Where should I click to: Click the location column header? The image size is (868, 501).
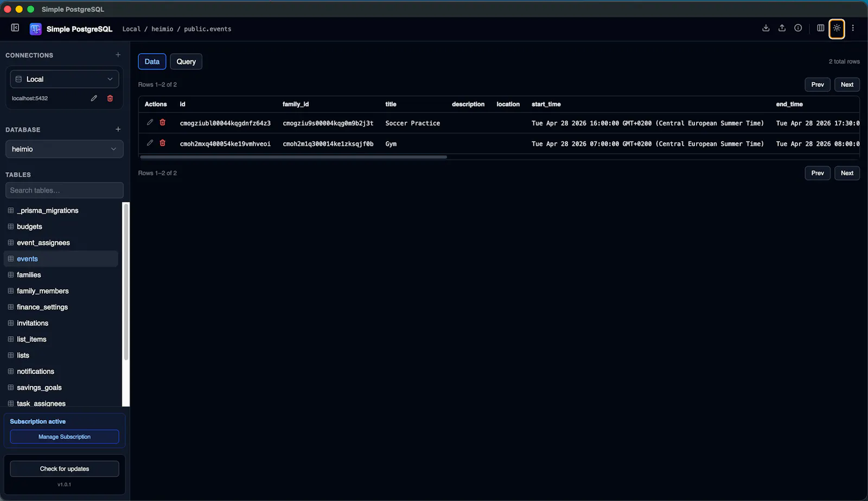tap(508, 104)
